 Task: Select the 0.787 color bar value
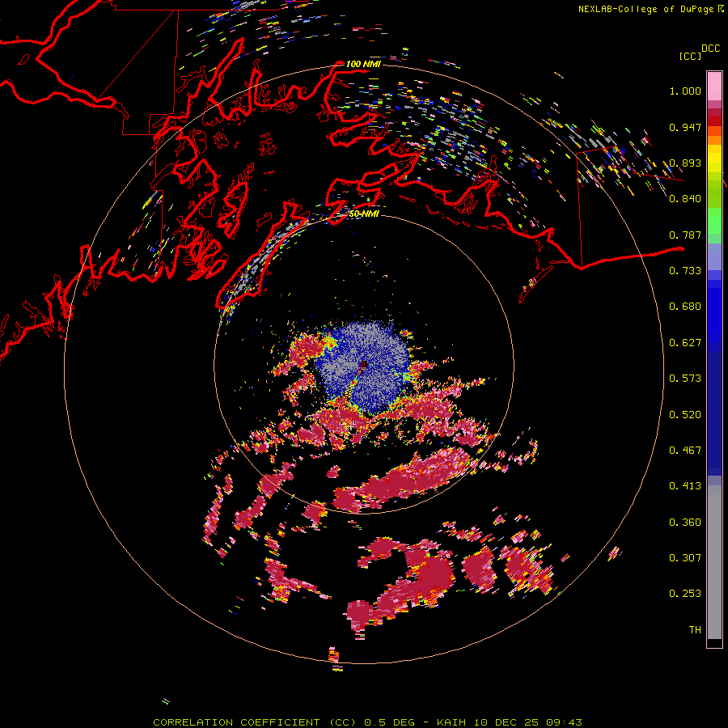coord(685,235)
